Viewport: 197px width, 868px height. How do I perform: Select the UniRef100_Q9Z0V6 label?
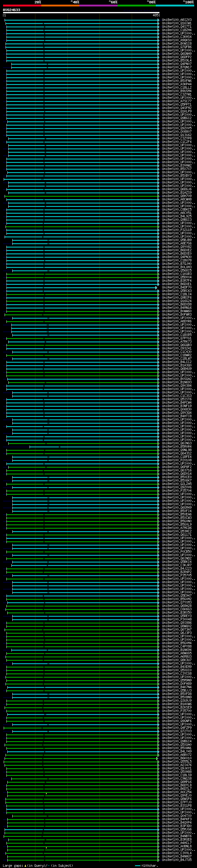[177, 487]
